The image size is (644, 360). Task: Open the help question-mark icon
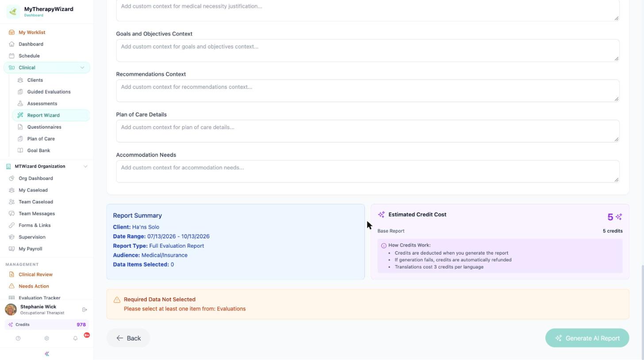point(18,339)
